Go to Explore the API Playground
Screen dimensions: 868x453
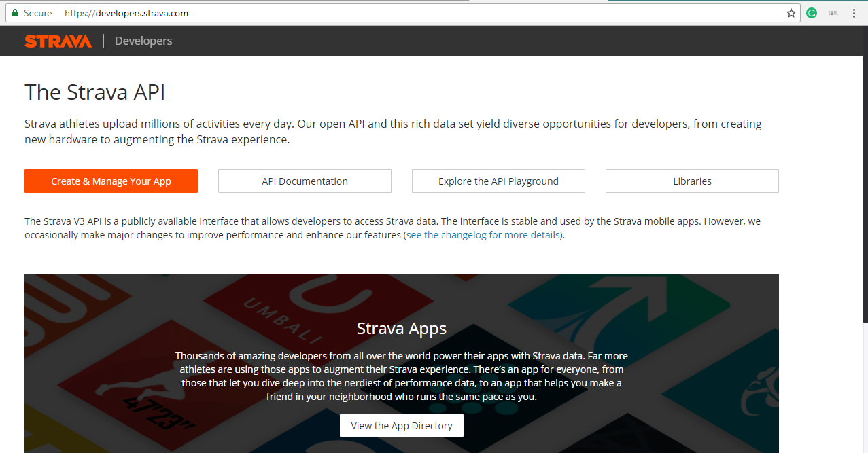pos(498,181)
